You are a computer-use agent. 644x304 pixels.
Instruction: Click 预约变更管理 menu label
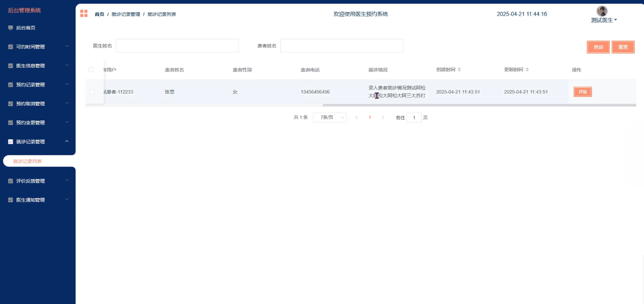click(31, 123)
